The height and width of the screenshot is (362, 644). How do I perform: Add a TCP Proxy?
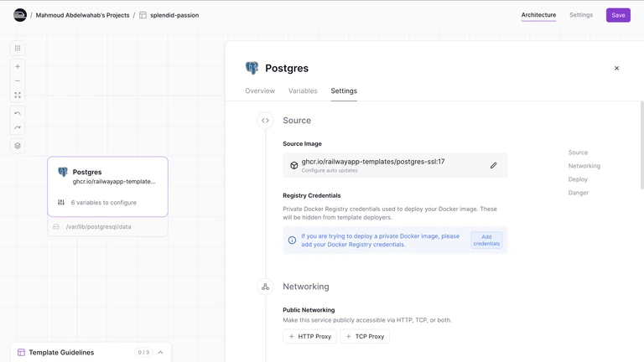(365, 337)
